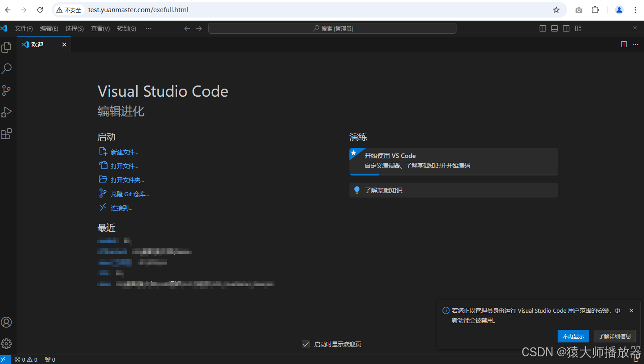The height and width of the screenshot is (364, 644).
Task: Open the 文件(F) menu
Action: 24,28
